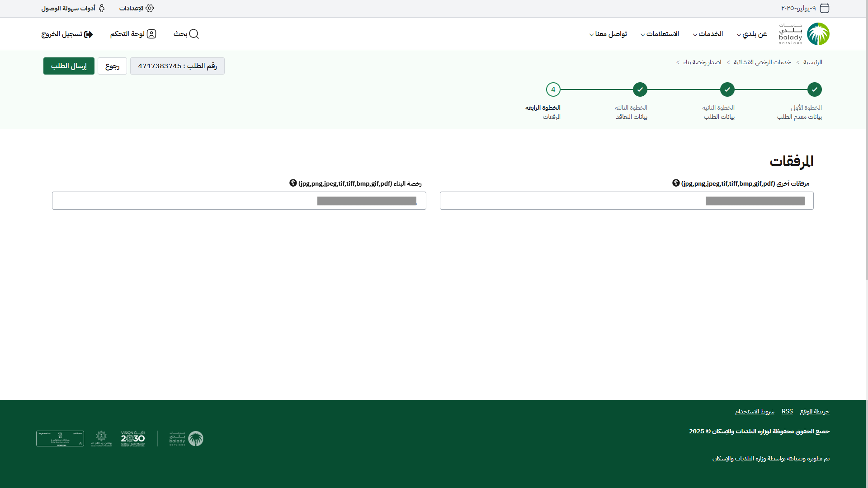Go to completed first step circle
868x488 pixels.
814,89
